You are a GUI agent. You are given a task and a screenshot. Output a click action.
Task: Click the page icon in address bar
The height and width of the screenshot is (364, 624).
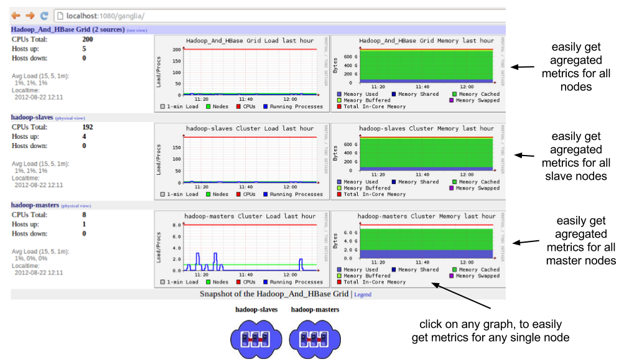point(60,16)
